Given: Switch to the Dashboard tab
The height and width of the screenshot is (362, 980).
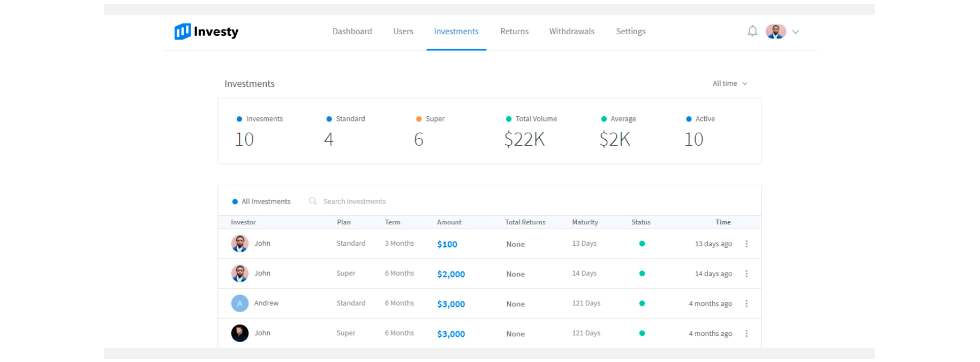Looking at the screenshot, I should coord(352,32).
